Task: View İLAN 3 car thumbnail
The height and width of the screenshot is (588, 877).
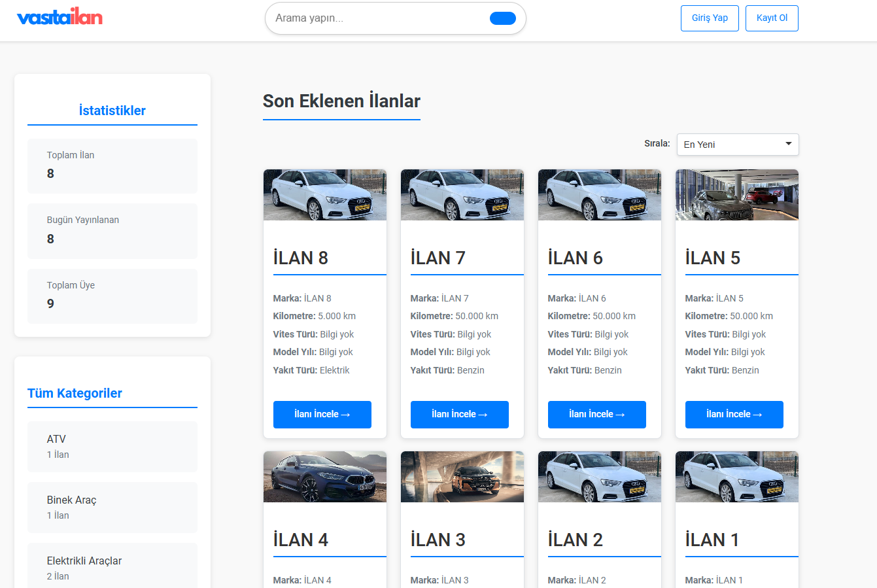Action: [x=462, y=477]
